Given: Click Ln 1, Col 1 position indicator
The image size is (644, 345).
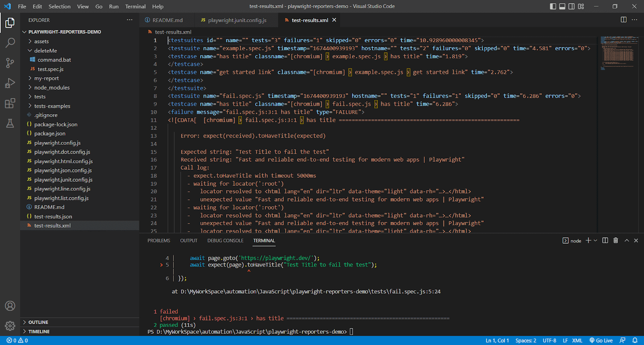Looking at the screenshot, I should pyautogui.click(x=497, y=341).
